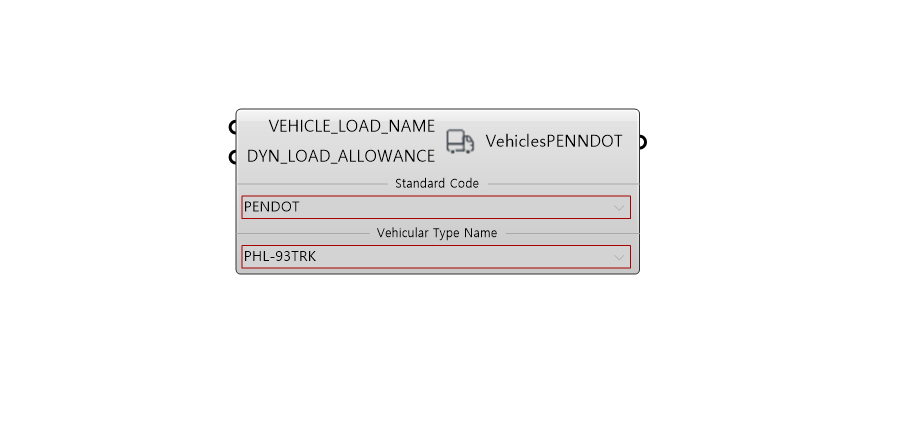Select the PHL-93TRK value text
The image size is (921, 432).
280,257
